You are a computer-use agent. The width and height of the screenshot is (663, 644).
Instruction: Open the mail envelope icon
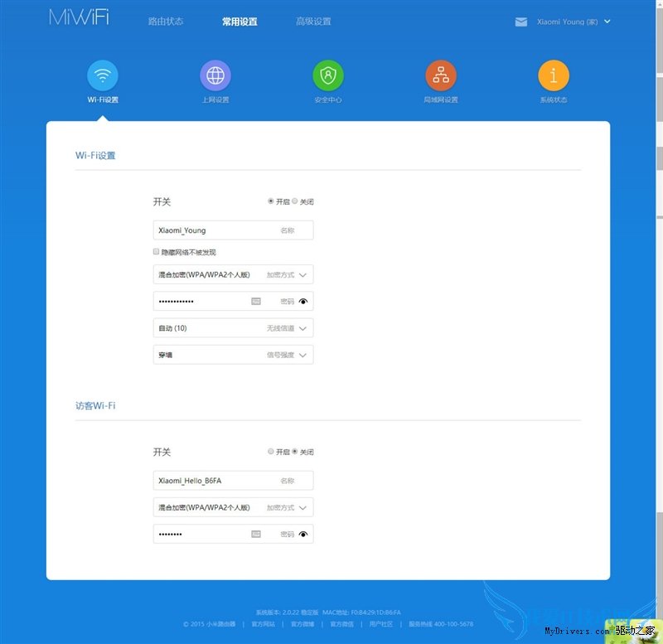coord(521,22)
